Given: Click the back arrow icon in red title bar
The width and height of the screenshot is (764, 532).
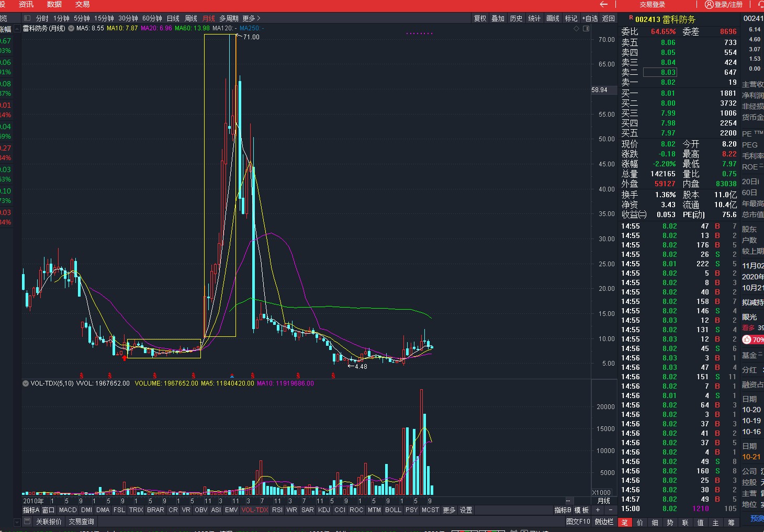Looking at the screenshot, I should click(x=604, y=4).
